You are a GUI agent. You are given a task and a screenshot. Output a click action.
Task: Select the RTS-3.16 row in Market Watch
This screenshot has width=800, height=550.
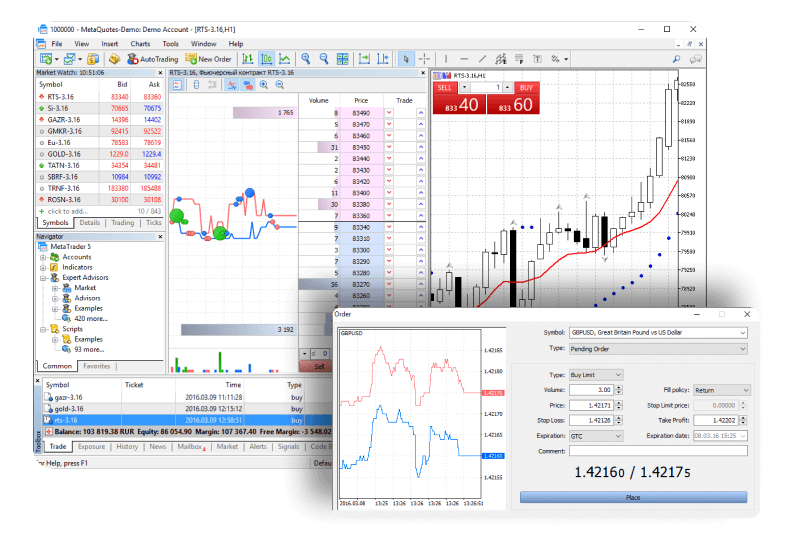pyautogui.click(x=99, y=97)
